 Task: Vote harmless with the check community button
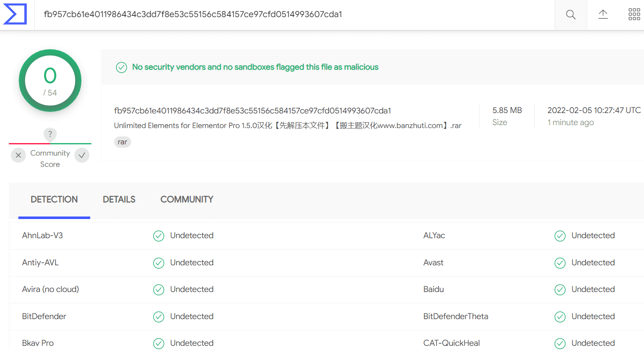(x=82, y=155)
